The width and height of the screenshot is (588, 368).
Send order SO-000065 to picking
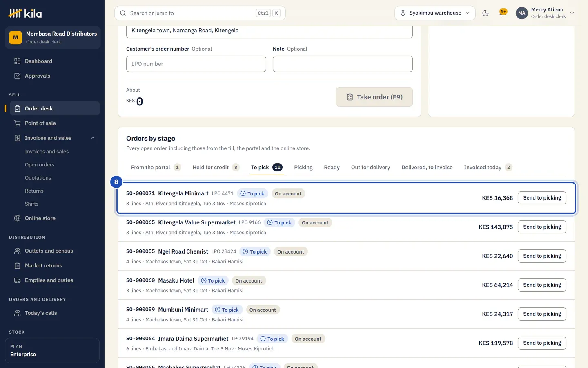(x=542, y=227)
